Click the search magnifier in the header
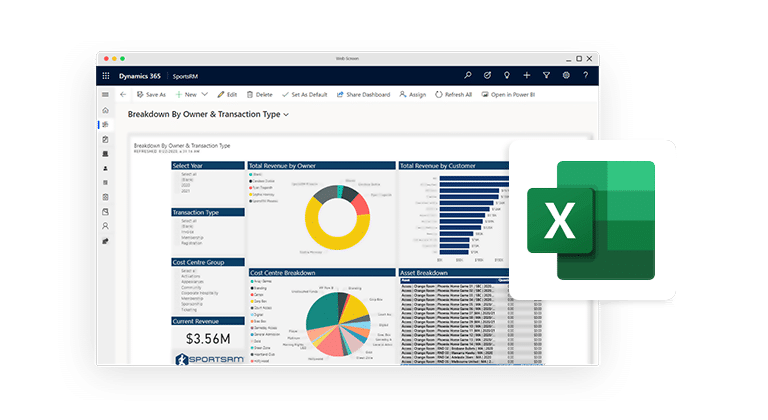The width and height of the screenshot is (768, 420). coord(468,75)
